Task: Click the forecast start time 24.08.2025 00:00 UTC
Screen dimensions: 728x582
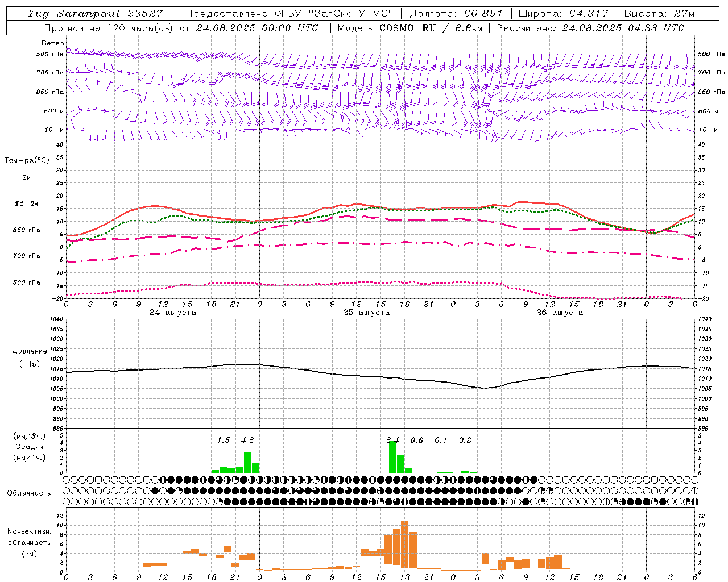Action: point(257,28)
